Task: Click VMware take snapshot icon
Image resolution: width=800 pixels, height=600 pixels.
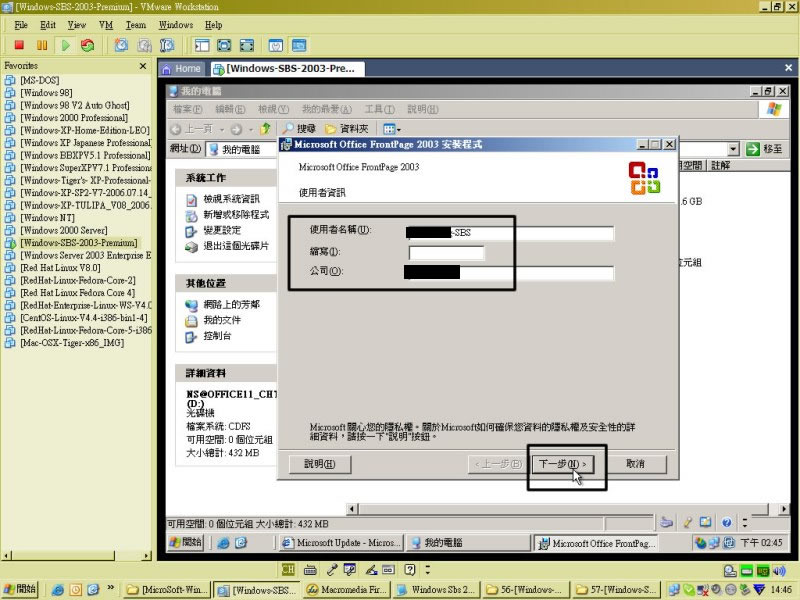Action: (121, 45)
